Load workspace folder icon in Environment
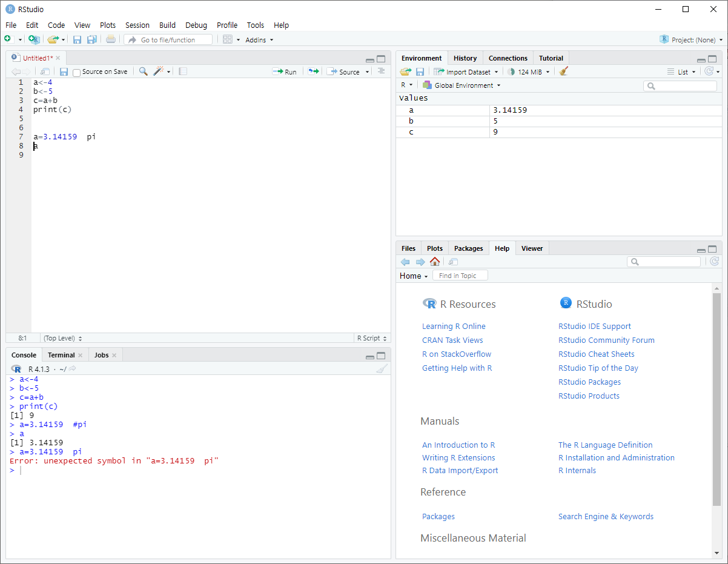 point(405,71)
